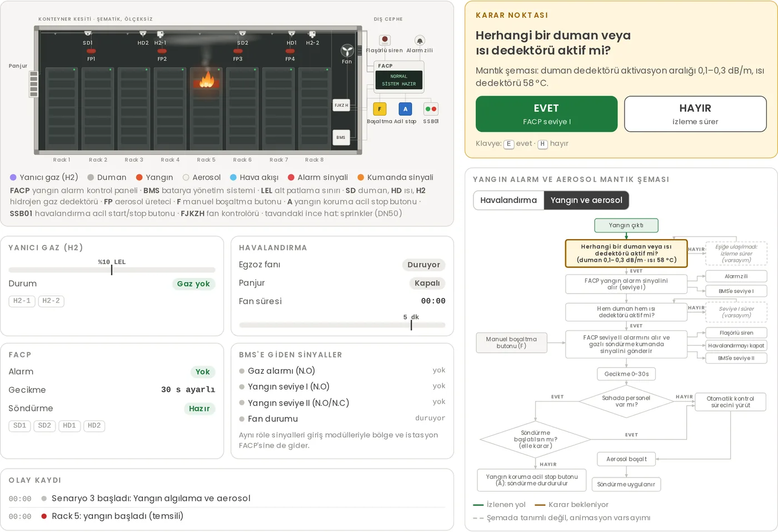Click the Hazır söndürme status badge
The image size is (778, 532).
[199, 409]
